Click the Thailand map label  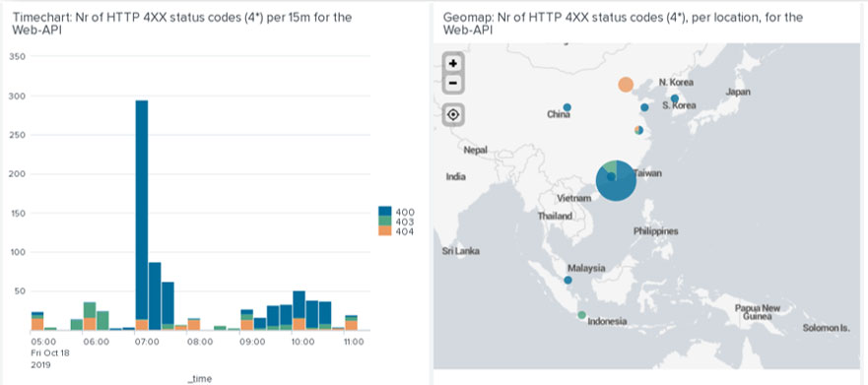[x=555, y=217]
